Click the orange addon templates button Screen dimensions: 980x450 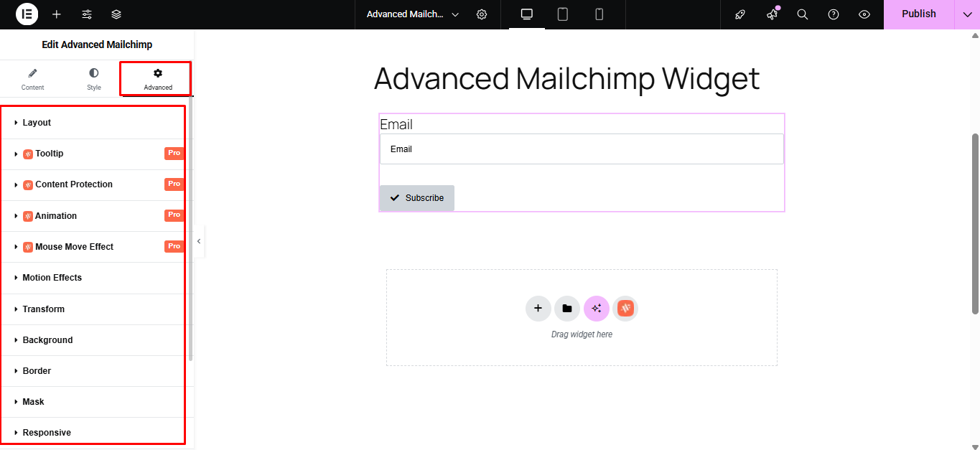625,309
